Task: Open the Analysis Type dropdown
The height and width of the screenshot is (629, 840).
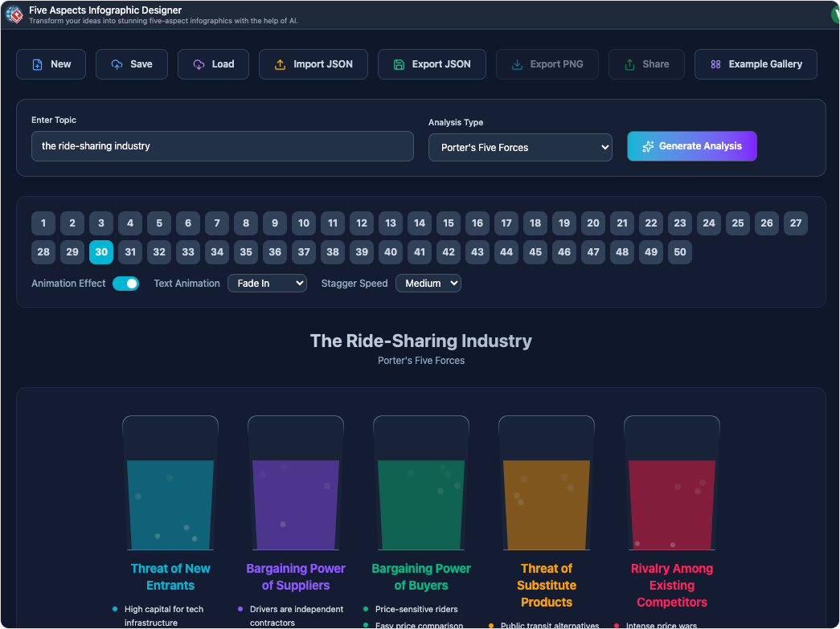Action: tap(520, 148)
